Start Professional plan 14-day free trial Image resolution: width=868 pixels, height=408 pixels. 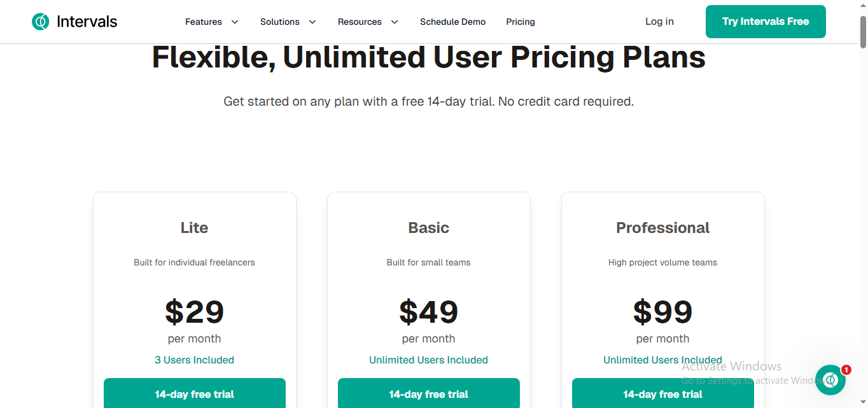tap(662, 394)
